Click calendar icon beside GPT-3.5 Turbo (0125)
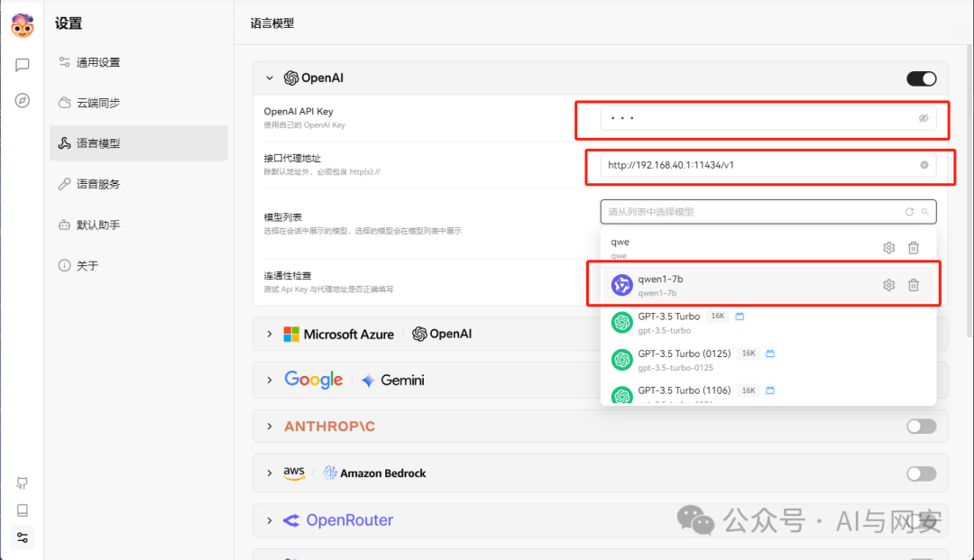 [770, 353]
